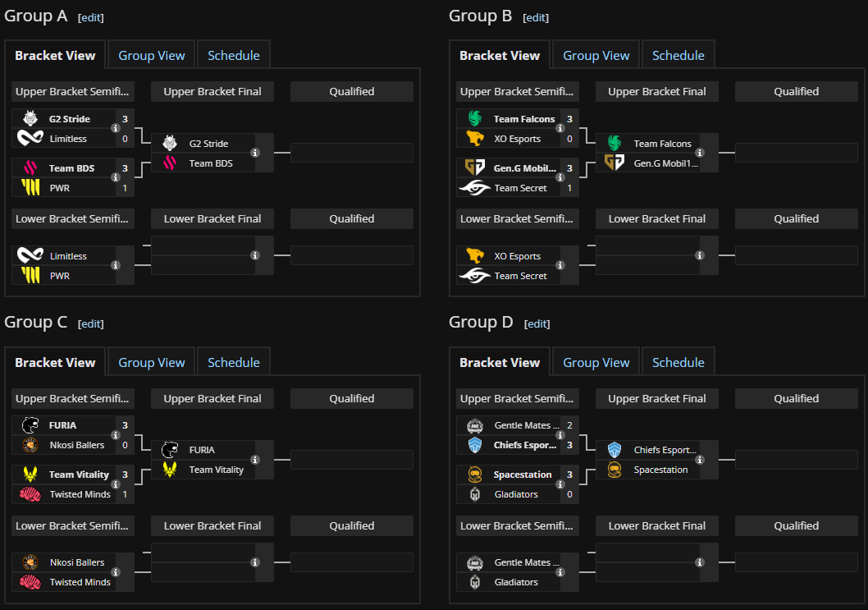This screenshot has height=610, width=868.
Task: Click Team Secret logo in Group B upper semifinal
Action: coord(475,188)
